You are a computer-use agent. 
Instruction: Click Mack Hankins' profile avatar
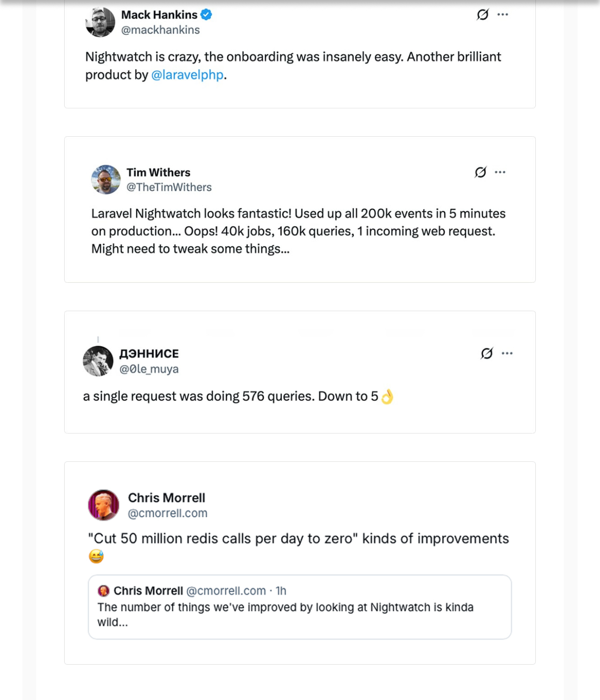click(x=100, y=22)
